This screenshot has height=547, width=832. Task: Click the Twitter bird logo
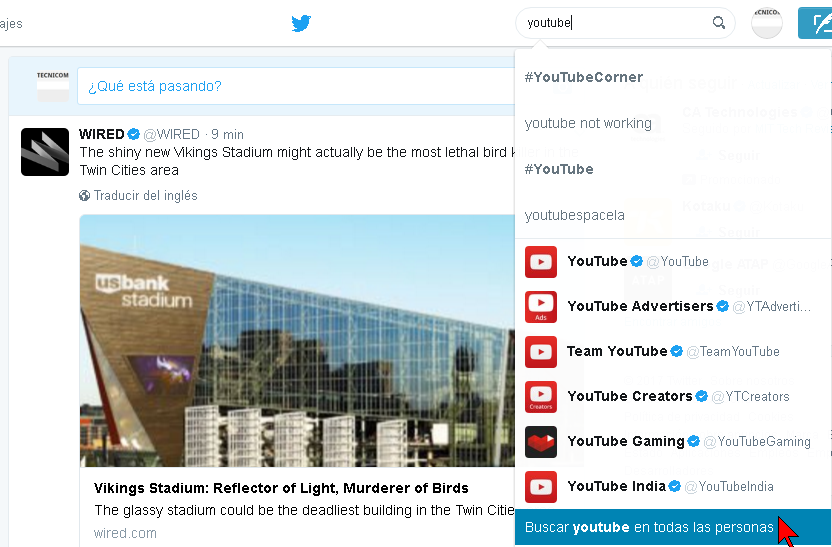click(301, 23)
